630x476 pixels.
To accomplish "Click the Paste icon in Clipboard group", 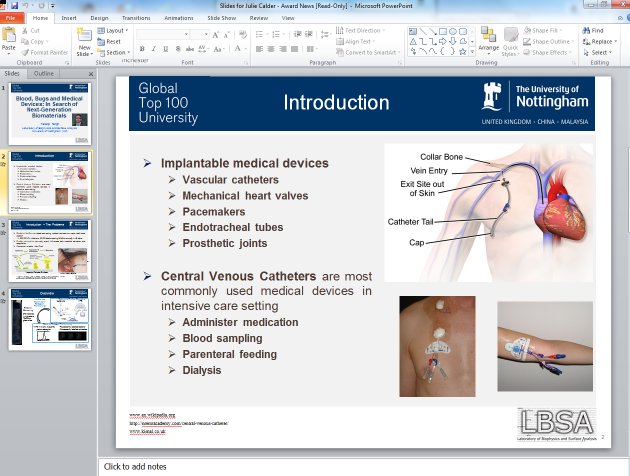I will tap(9, 40).
